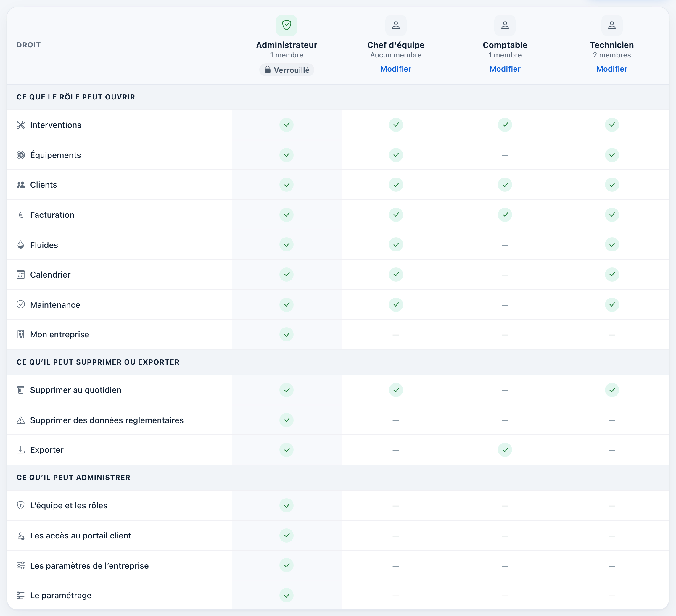Click the Comptable person icon
This screenshot has width=676, height=616.
click(505, 25)
